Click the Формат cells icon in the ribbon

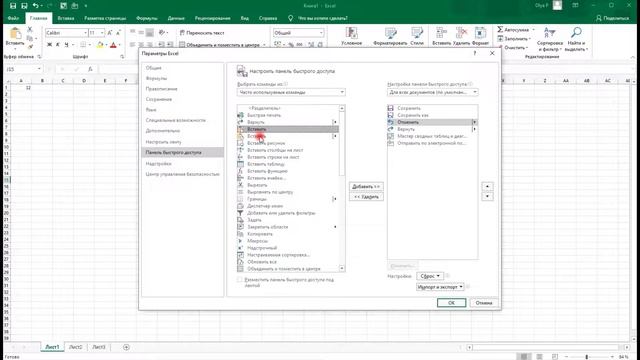point(480,33)
